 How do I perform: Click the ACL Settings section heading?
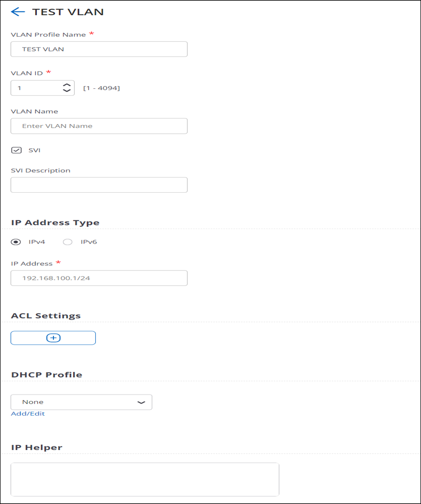pos(46,316)
